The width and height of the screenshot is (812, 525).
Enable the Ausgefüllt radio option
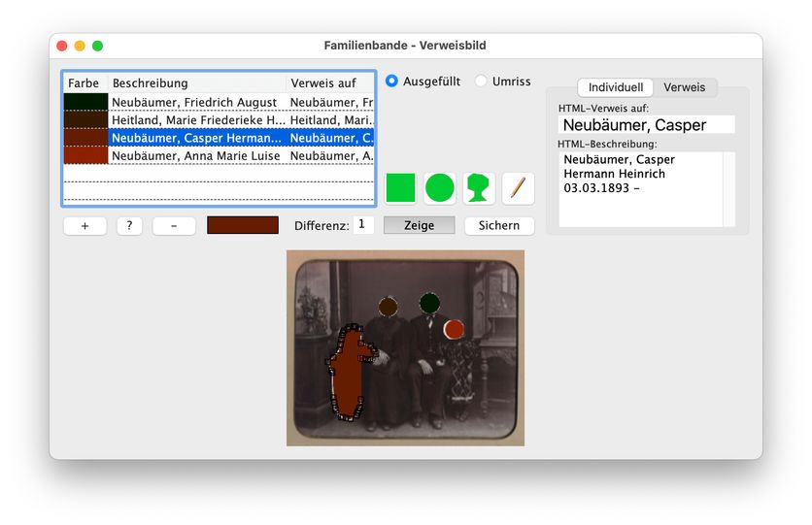392,82
